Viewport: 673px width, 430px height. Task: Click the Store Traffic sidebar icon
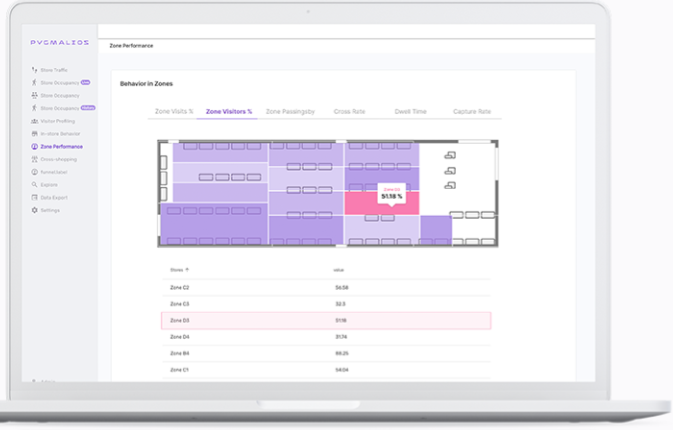pyautogui.click(x=35, y=70)
